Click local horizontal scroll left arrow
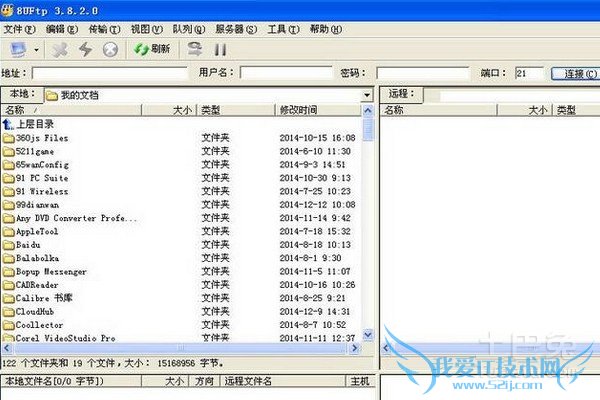This screenshot has width=600, height=400. [x=7, y=348]
